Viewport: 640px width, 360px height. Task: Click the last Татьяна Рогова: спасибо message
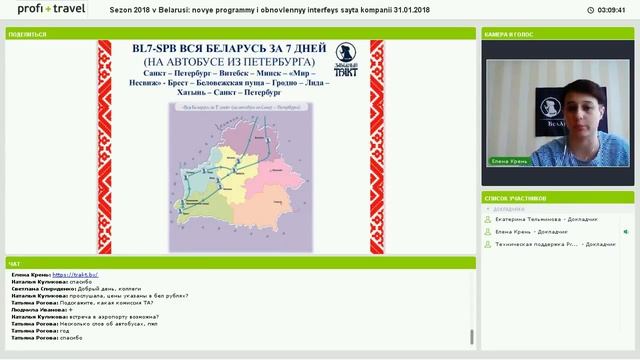pyautogui.click(x=47, y=338)
